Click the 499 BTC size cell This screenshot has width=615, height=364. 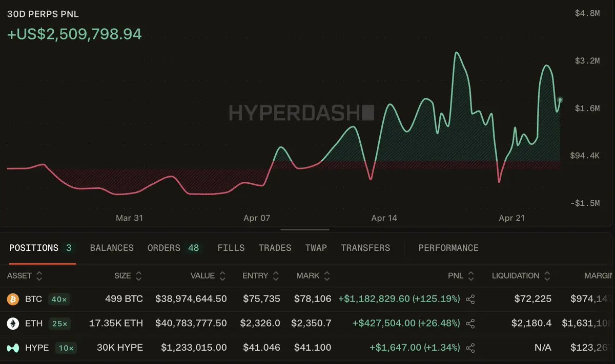124,299
